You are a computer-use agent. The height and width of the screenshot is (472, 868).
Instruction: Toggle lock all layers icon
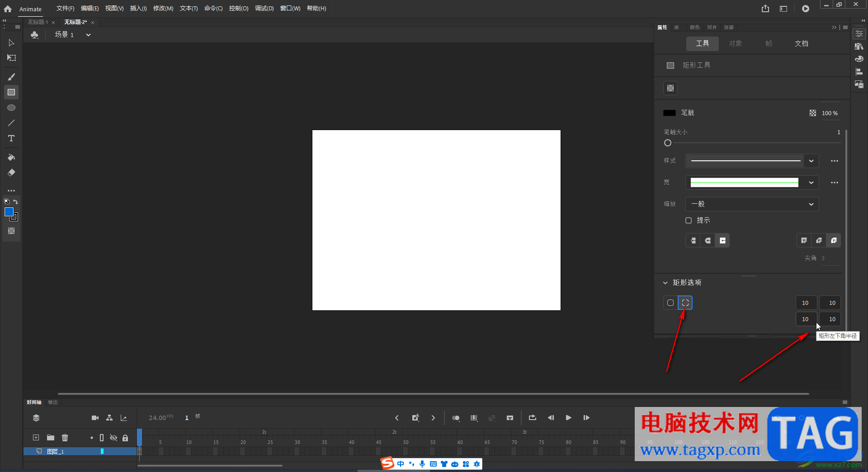(125, 438)
